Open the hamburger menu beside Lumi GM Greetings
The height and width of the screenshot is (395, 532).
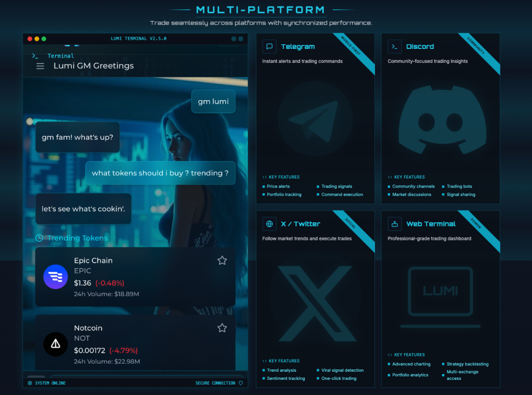pos(40,66)
